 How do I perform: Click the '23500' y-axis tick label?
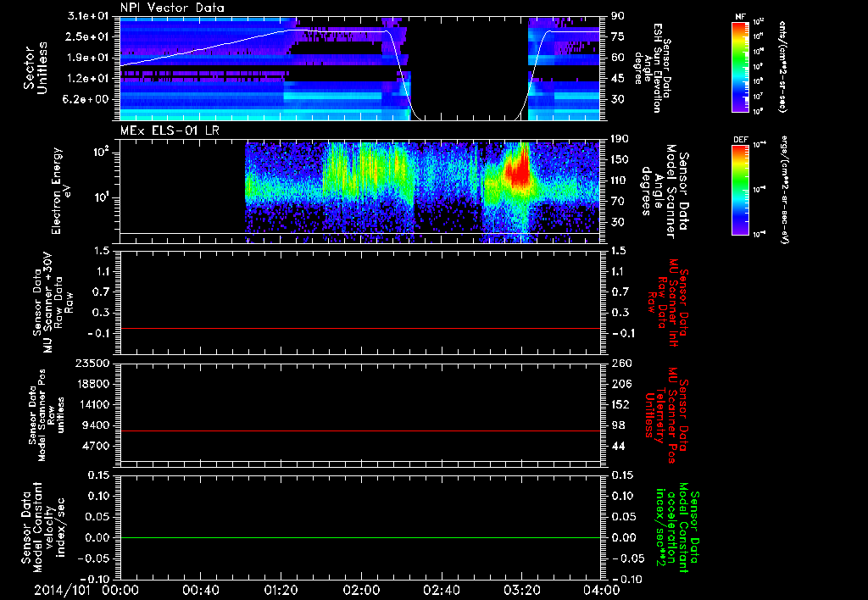93,364
